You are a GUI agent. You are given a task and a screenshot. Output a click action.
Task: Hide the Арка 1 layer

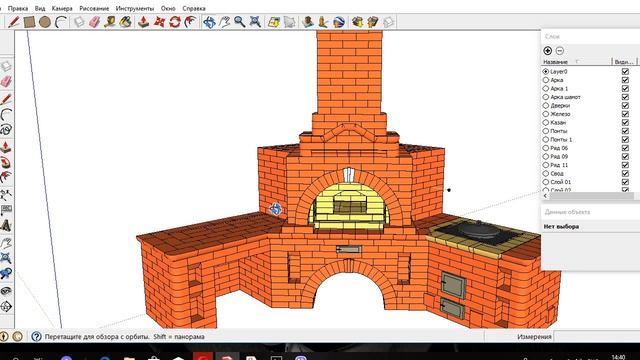(x=625, y=89)
